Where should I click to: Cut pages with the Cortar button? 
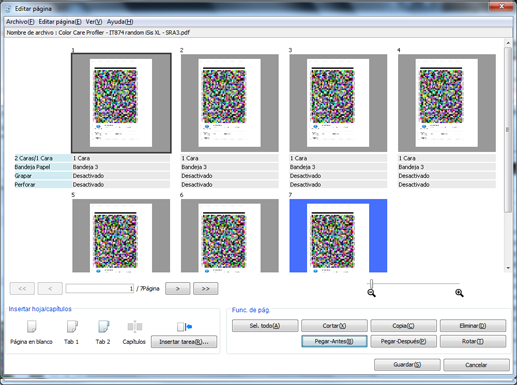tap(334, 326)
